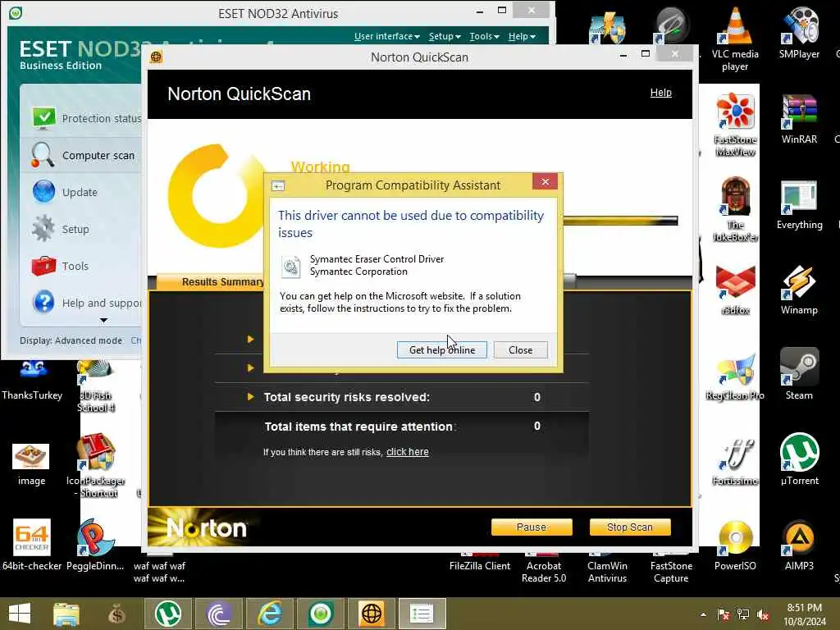
Task: Dismiss compatibility dialog with red X
Action: (x=545, y=181)
